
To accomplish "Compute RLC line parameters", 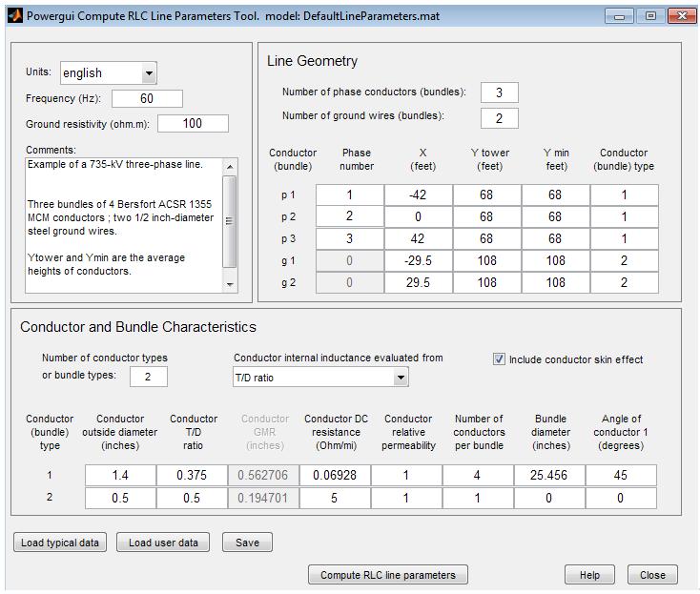I will pos(388,575).
